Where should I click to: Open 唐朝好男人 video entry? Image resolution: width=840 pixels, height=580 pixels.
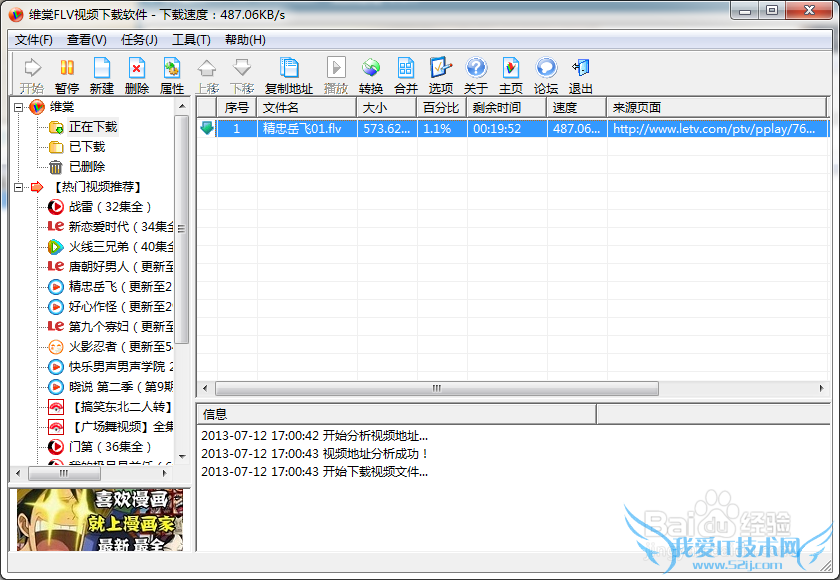click(121, 267)
